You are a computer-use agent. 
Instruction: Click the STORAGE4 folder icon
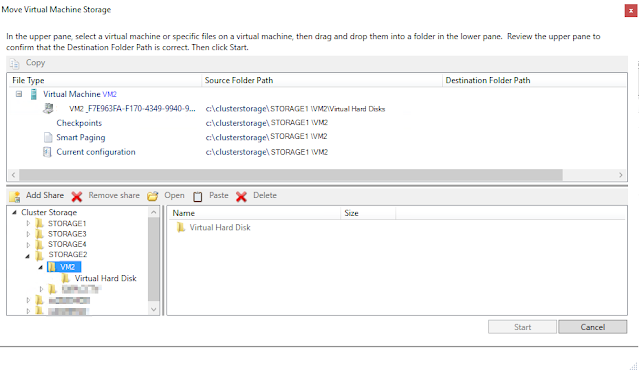(x=40, y=244)
